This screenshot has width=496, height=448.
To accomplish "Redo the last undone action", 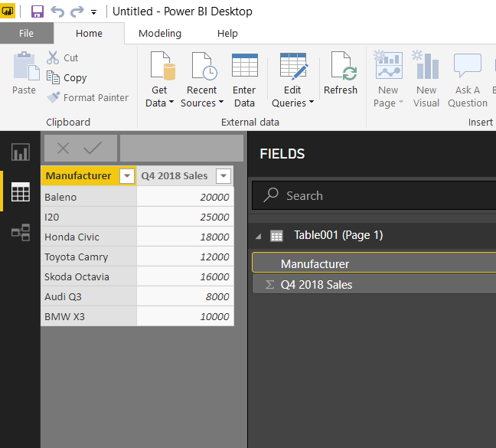I will pos(77,11).
